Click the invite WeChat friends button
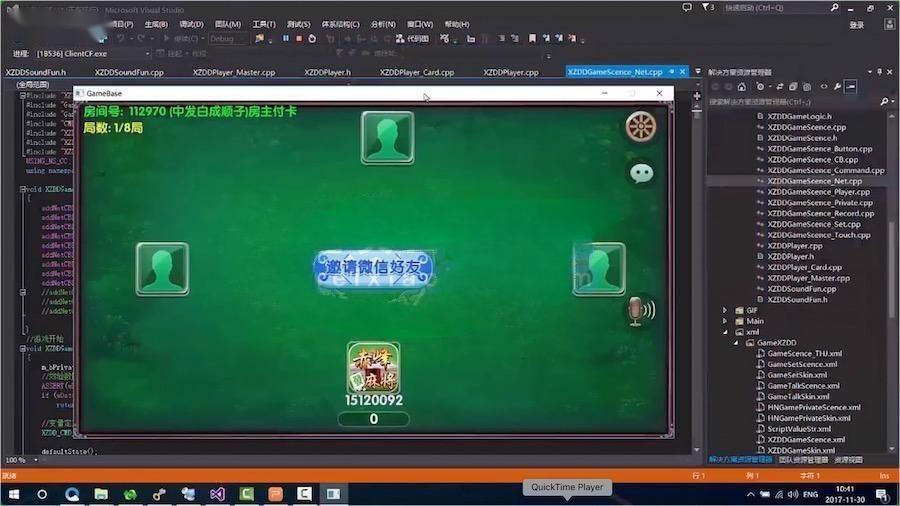The height and width of the screenshot is (506, 900). pyautogui.click(x=374, y=267)
